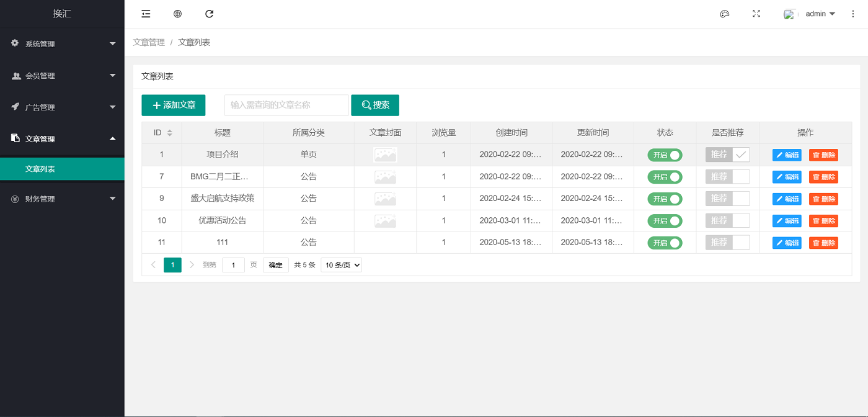The image size is (868, 417).
Task: Click the page refresh icon
Action: tap(209, 14)
